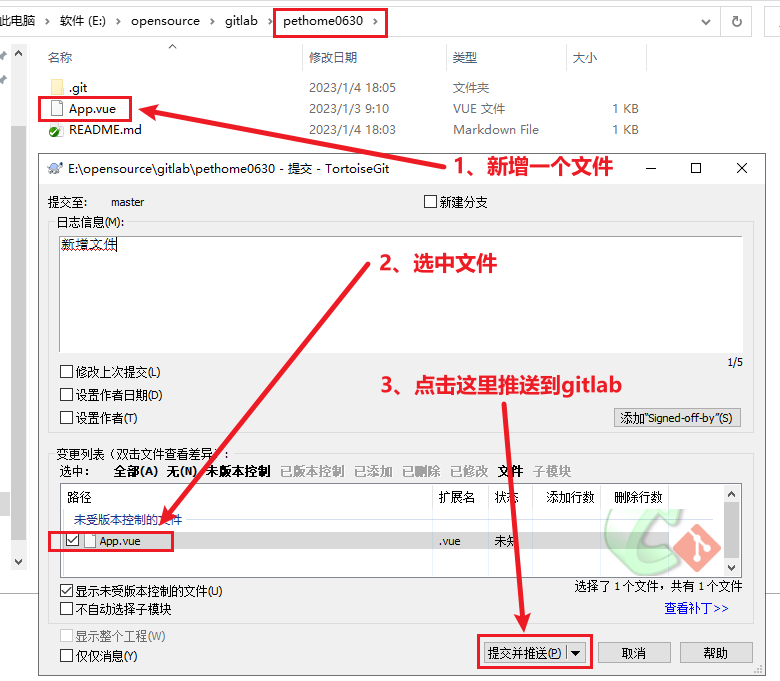Screen dimensions: 780x681
Task: Click the Explorer refresh button
Action: click(737, 21)
